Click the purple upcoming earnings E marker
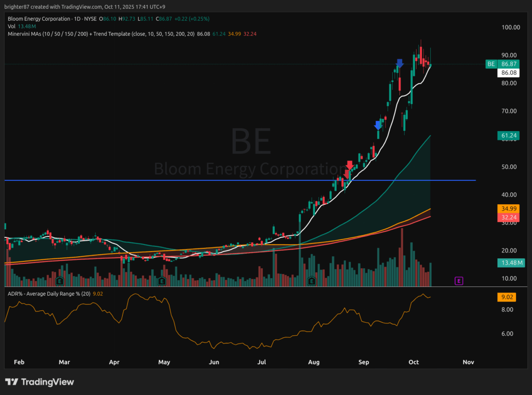 (459, 281)
